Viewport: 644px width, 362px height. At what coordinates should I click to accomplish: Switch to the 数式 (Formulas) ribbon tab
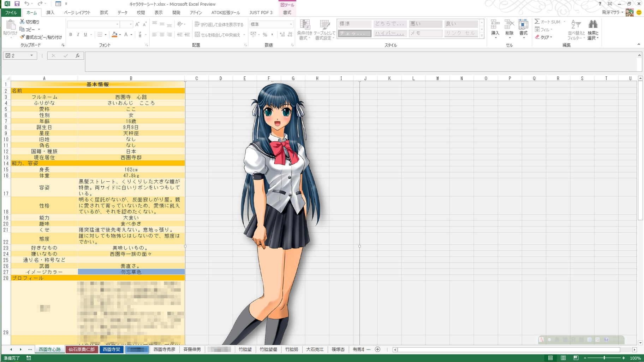click(104, 12)
